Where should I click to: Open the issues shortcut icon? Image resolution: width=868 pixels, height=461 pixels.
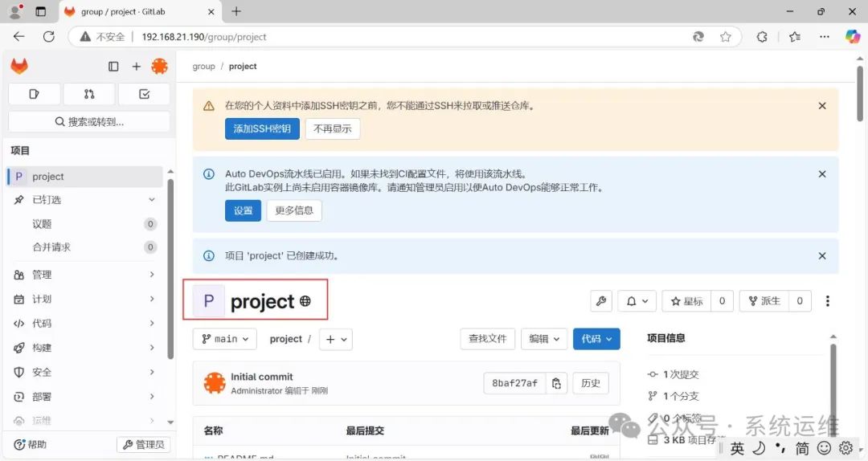pos(35,94)
